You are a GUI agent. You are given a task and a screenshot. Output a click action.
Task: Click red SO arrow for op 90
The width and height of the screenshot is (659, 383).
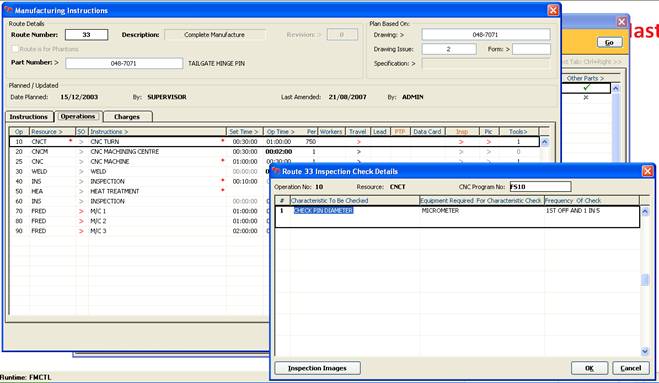point(81,231)
